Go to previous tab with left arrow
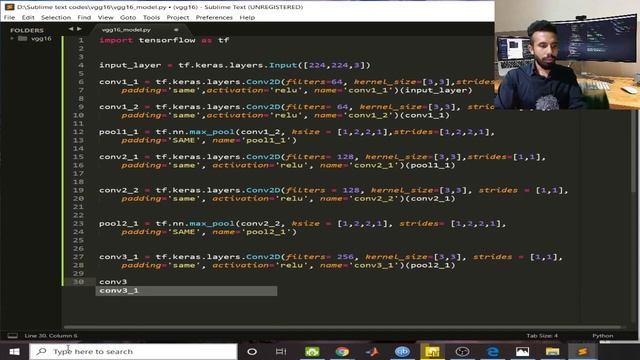640x360 pixels. pos(71,29)
